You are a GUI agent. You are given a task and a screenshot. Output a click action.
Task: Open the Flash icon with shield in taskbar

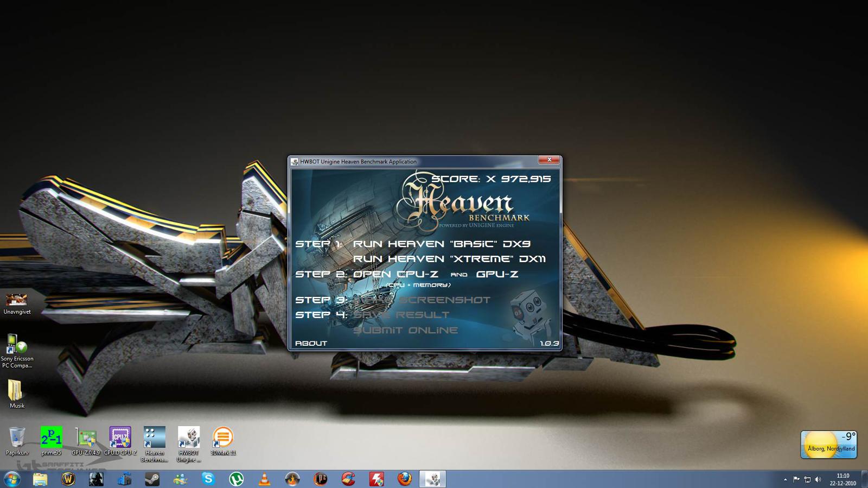click(x=376, y=479)
